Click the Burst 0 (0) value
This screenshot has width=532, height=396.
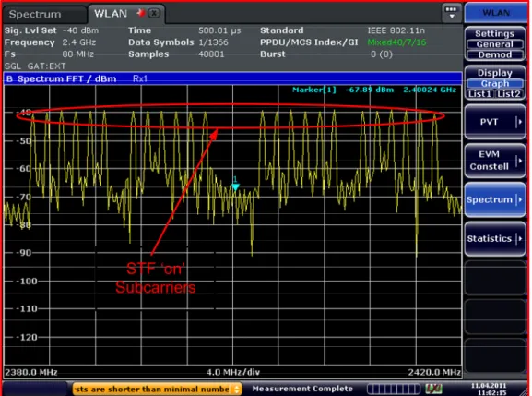[x=382, y=54]
